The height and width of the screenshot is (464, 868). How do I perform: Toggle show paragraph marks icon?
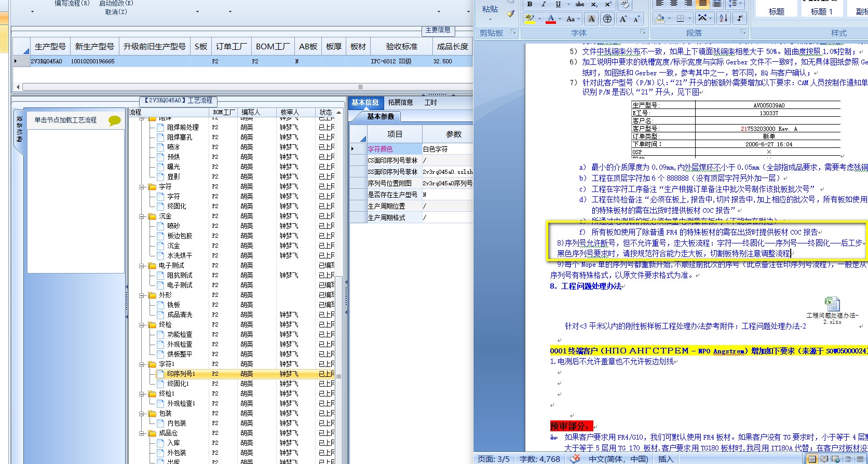tap(740, 19)
